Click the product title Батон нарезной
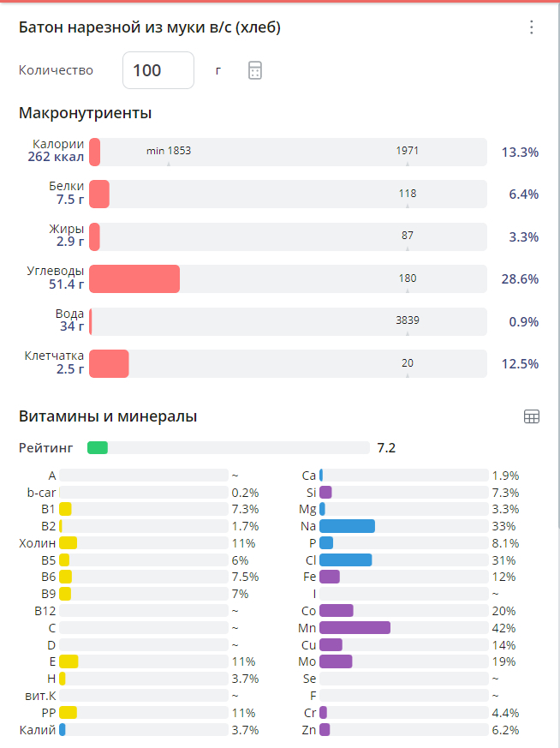Screen dimensions: 560x748 tap(150, 27)
